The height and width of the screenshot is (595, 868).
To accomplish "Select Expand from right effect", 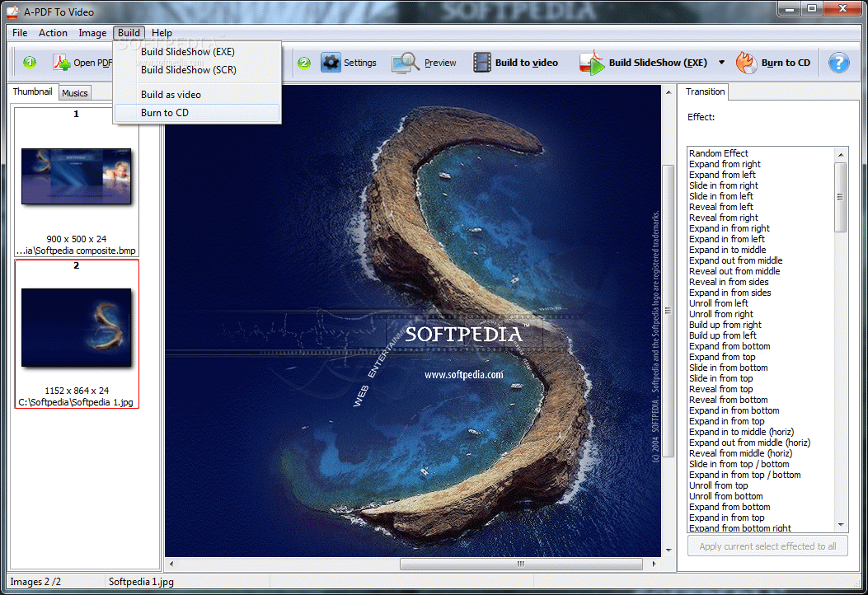I will 725,164.
